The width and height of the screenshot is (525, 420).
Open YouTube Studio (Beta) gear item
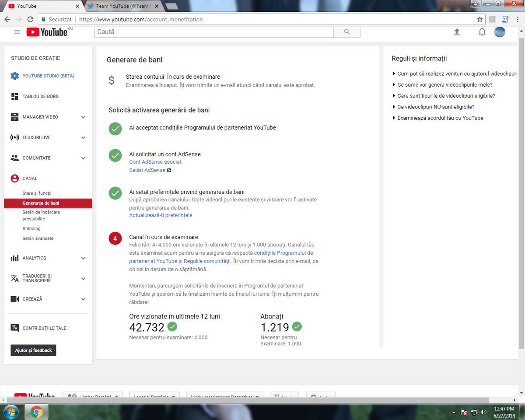click(42, 76)
